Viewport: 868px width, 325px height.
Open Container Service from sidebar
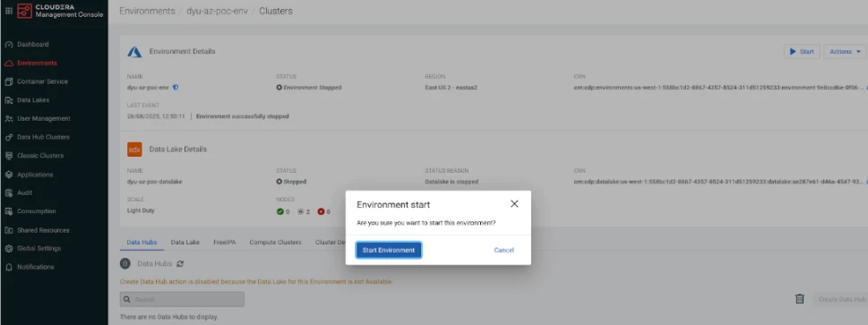point(42,81)
